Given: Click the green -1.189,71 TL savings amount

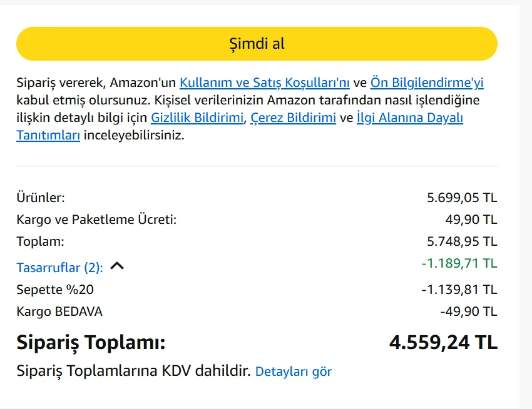Looking at the screenshot, I should click(x=459, y=263).
